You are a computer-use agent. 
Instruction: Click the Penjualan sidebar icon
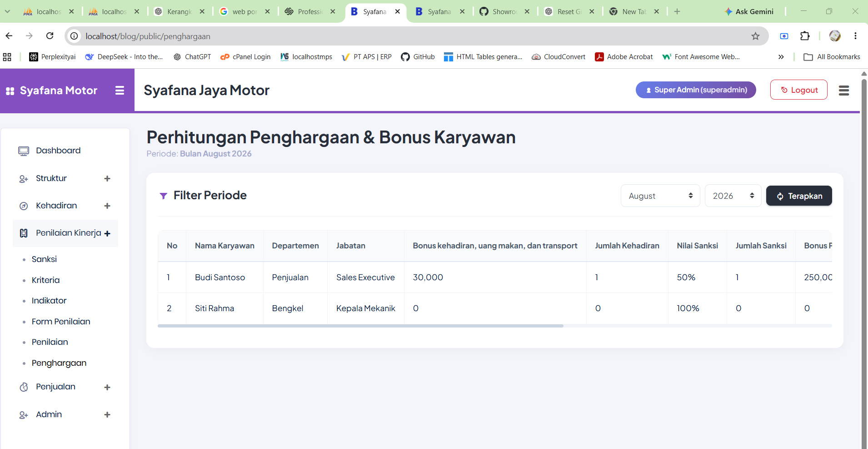click(x=24, y=387)
